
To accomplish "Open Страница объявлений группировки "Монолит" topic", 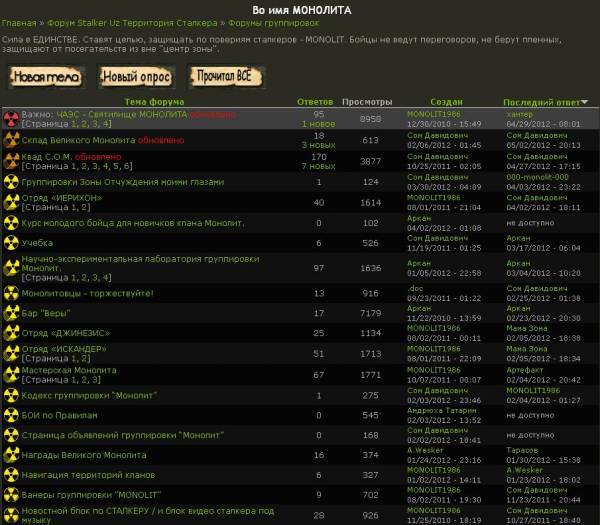I will [123, 435].
